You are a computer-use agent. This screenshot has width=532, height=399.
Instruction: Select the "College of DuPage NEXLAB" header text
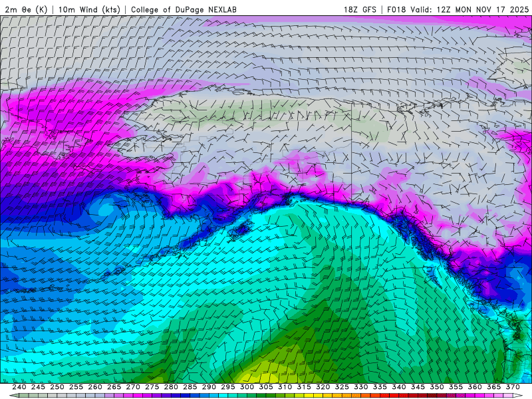click(184, 9)
